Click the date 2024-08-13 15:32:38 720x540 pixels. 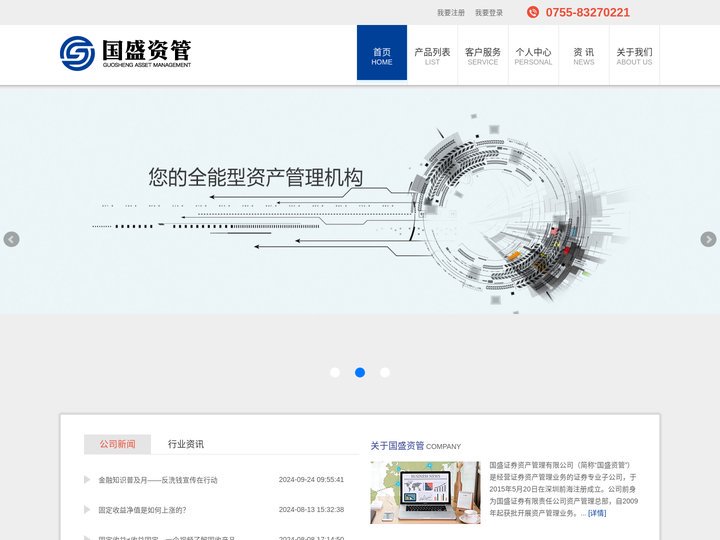pyautogui.click(x=311, y=509)
